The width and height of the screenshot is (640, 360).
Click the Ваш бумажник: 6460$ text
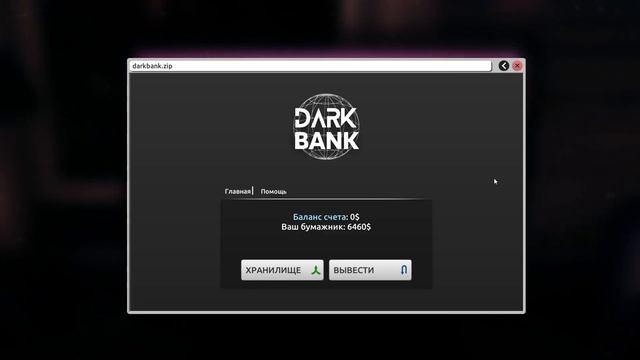tap(326, 227)
